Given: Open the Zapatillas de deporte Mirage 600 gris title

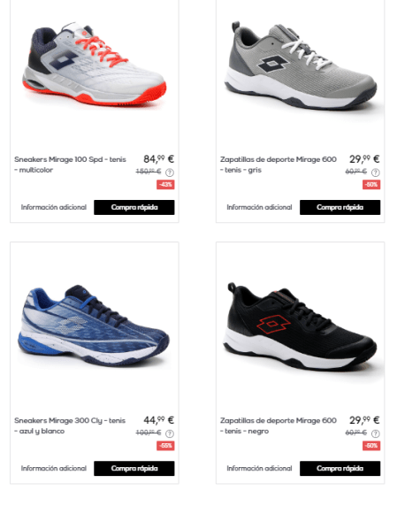Looking at the screenshot, I should click(279, 165).
